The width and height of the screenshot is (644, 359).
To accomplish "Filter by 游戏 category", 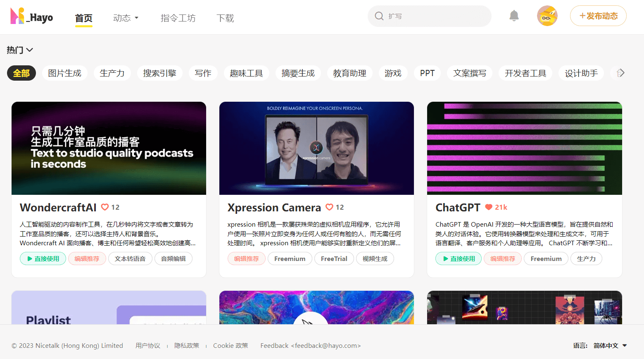I will [393, 73].
